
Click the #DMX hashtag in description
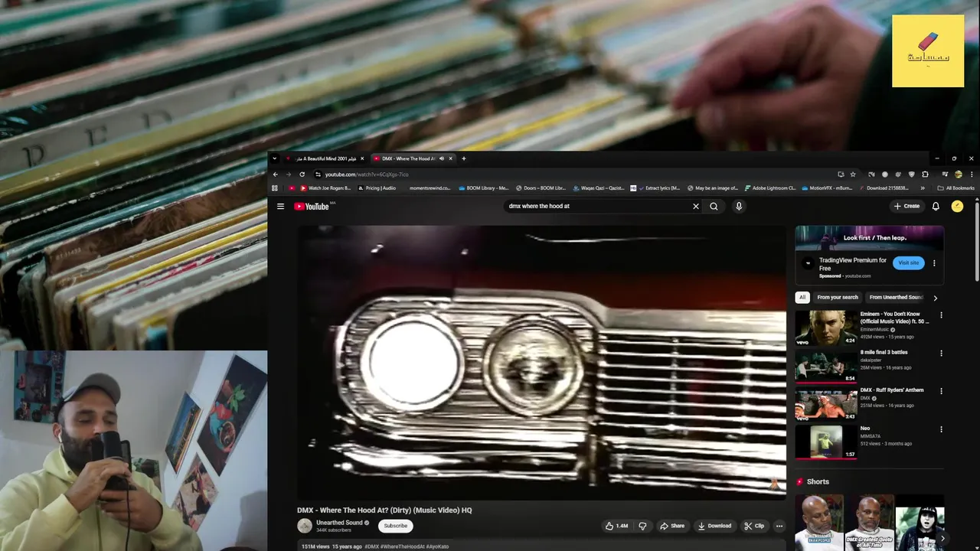[x=372, y=546]
